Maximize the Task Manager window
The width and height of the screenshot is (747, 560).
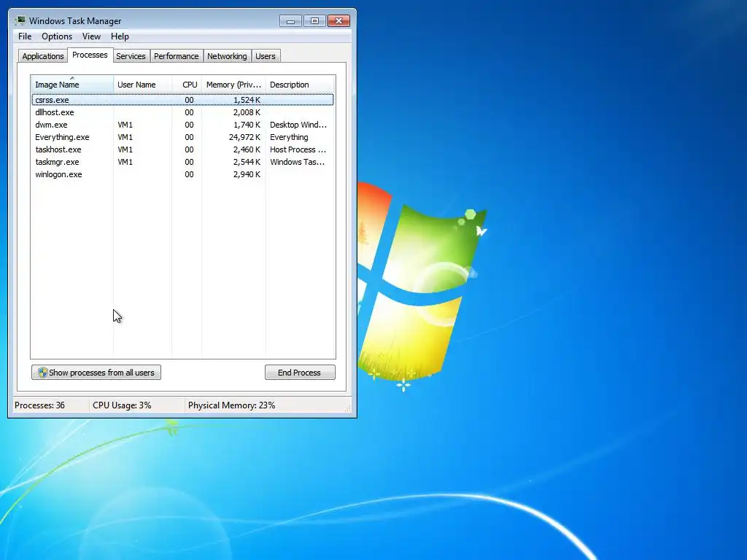tap(314, 21)
